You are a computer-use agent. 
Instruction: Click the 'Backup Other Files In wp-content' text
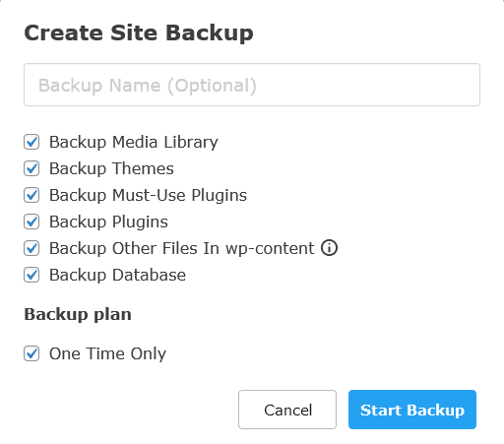coord(182,248)
